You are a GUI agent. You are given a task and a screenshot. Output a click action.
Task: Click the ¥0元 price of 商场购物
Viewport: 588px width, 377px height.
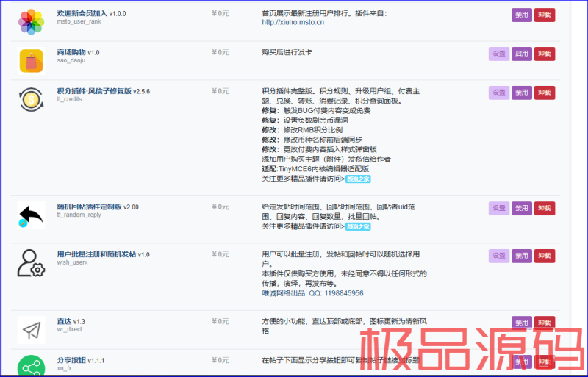click(220, 52)
